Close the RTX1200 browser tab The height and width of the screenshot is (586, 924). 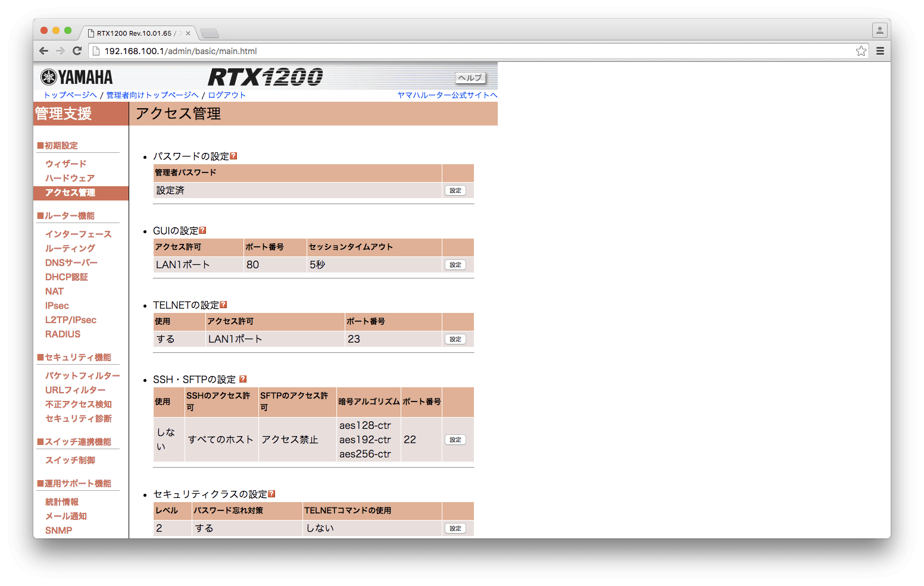pyautogui.click(x=188, y=33)
